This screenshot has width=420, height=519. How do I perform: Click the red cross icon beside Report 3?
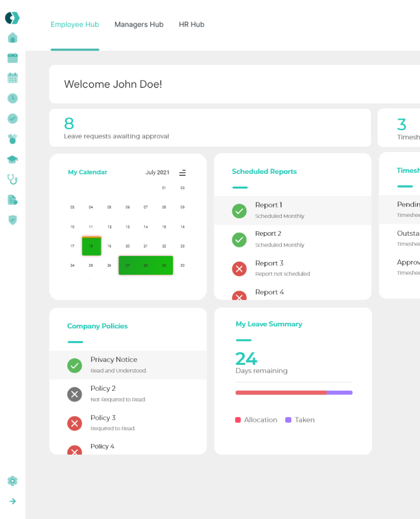[239, 269]
